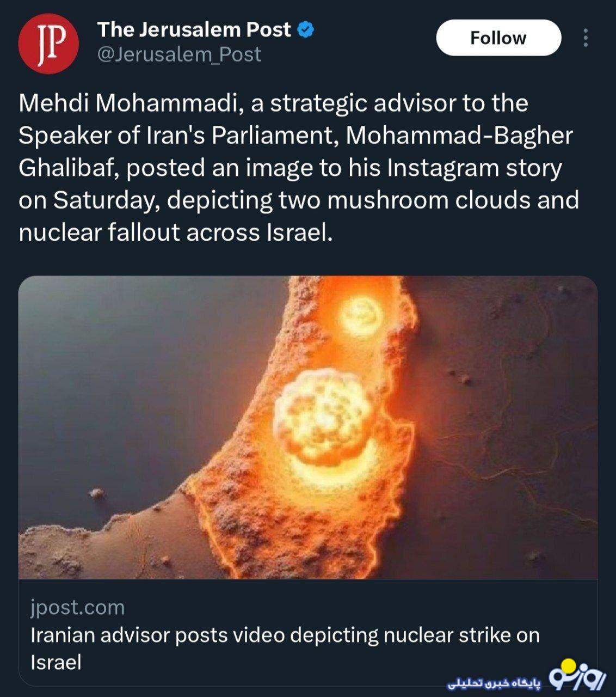Click 'Speaker of Iran's Parliament' phrase
Image resolution: width=616 pixels, height=697 pixels.
(180, 136)
